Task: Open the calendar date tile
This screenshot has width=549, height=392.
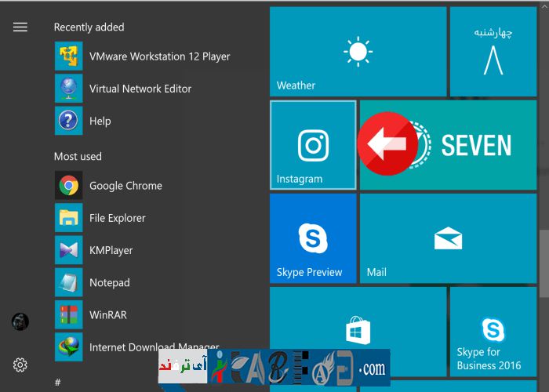Action: (x=493, y=51)
